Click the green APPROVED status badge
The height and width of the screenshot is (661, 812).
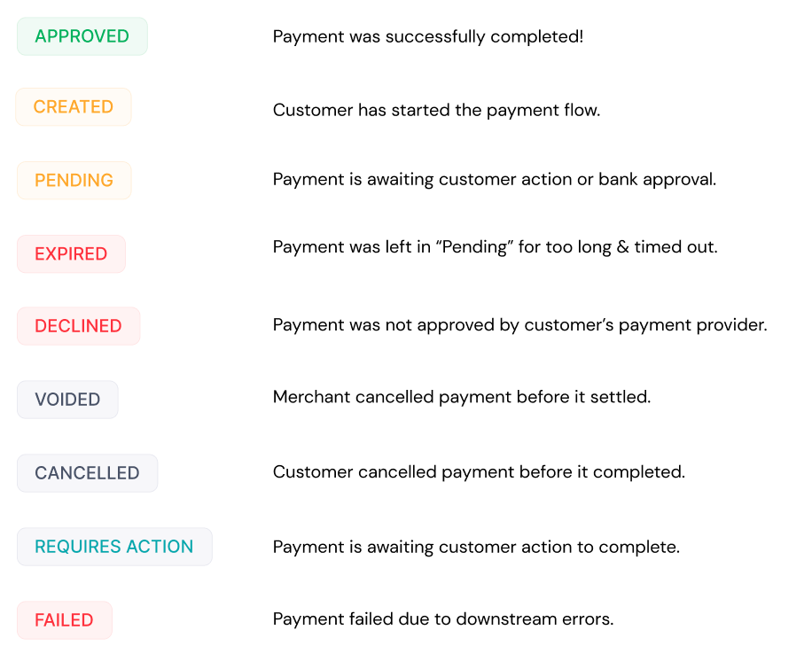tap(82, 36)
